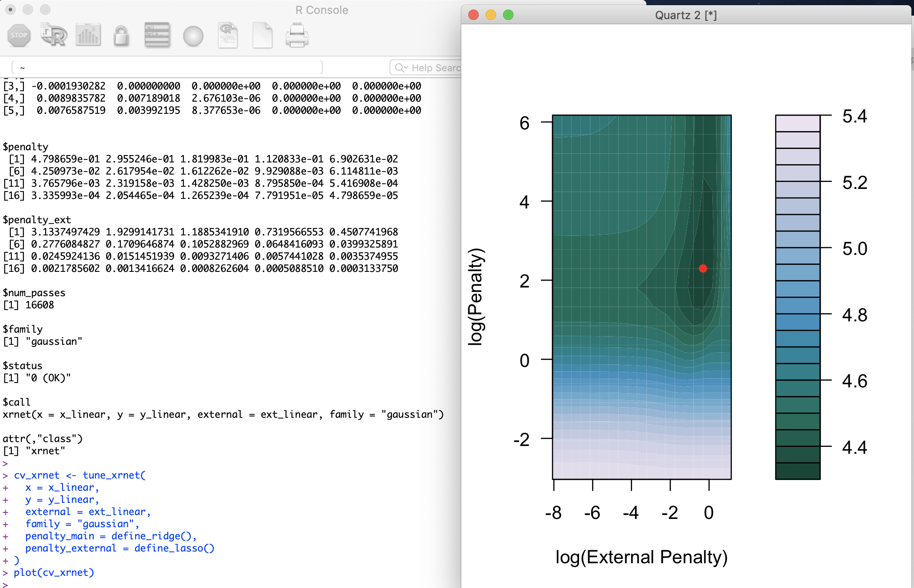
Task: Click the STOP interrupt computation icon
Action: pos(19,36)
